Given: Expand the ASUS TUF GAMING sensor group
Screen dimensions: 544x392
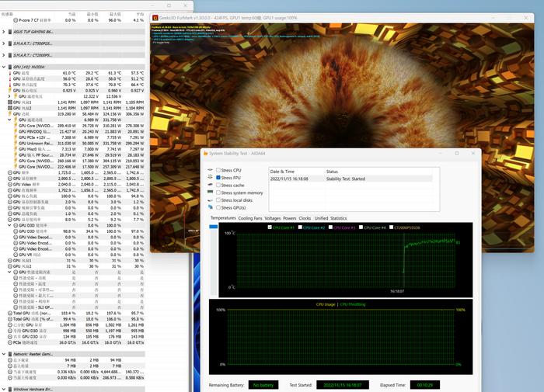Looking at the screenshot, I should pos(4,32).
